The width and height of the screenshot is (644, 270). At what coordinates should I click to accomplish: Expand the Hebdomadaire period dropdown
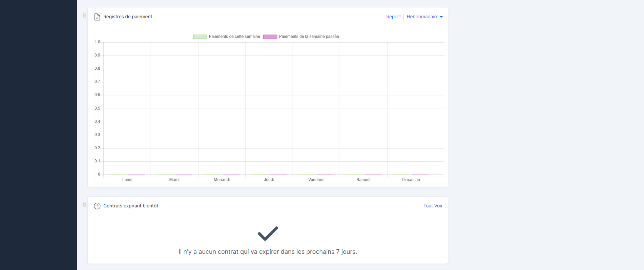pyautogui.click(x=424, y=17)
